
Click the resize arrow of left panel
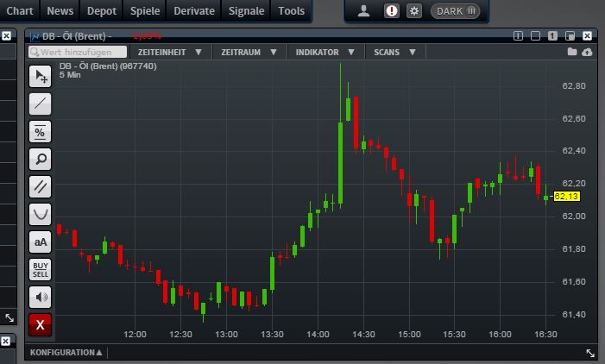tap(9, 317)
